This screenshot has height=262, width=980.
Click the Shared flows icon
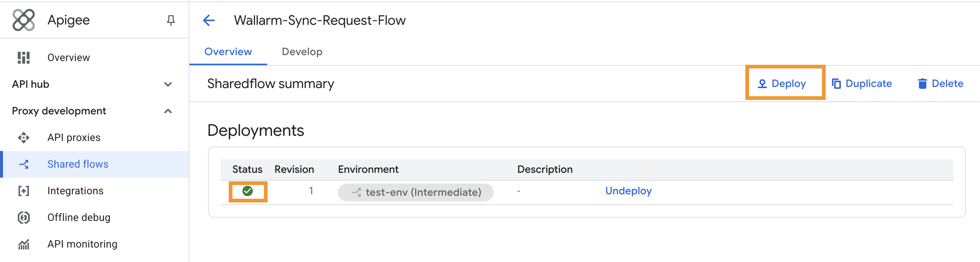pyautogui.click(x=24, y=164)
